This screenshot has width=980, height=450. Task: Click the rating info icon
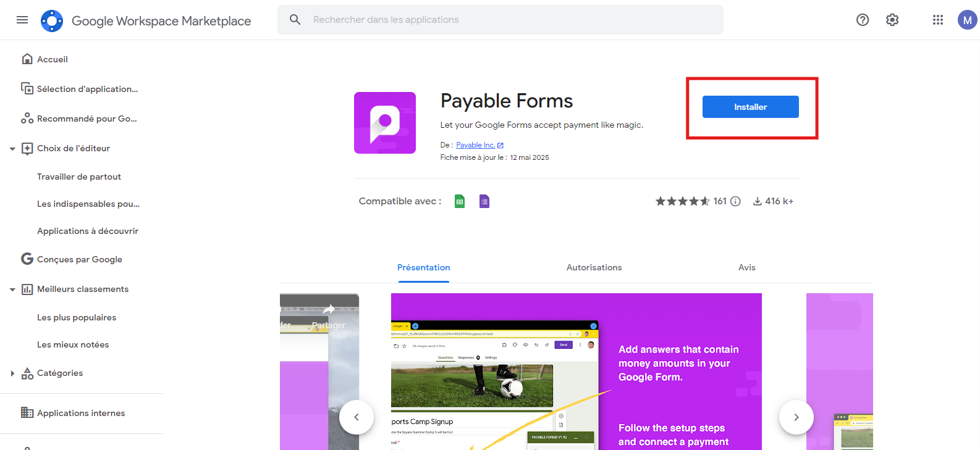pos(735,201)
